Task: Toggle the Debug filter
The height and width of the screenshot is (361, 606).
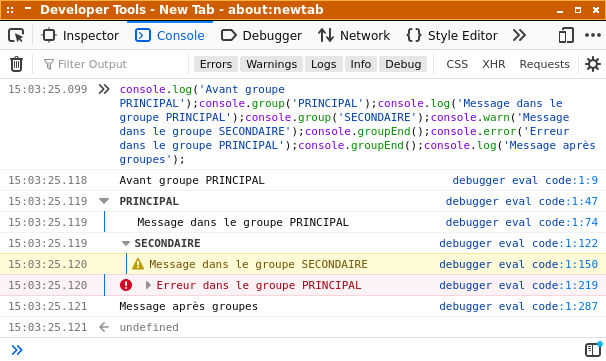Action: [x=403, y=64]
